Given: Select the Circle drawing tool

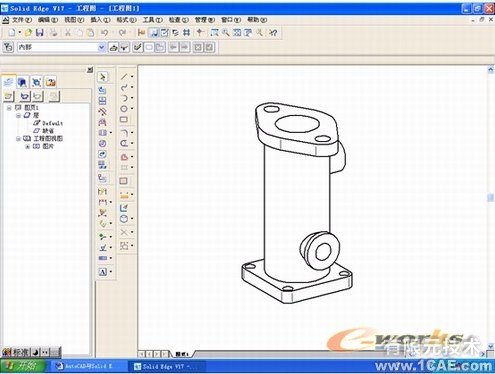Looking at the screenshot, I should tap(124, 109).
